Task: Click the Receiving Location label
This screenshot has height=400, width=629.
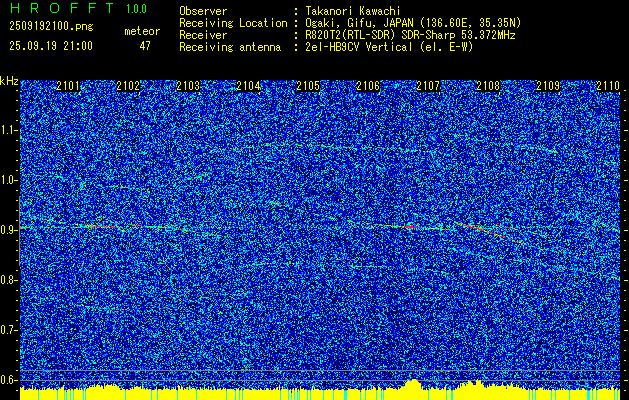Action: coord(233,23)
